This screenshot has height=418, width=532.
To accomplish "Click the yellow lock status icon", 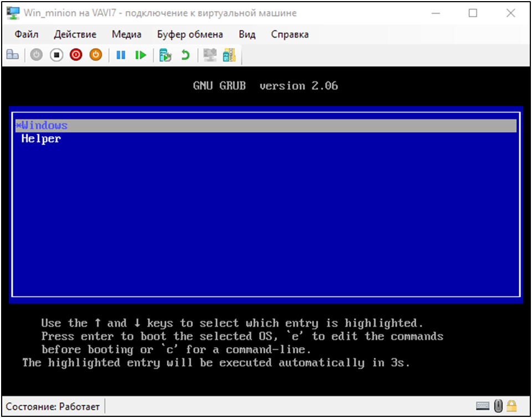I will (511, 406).
